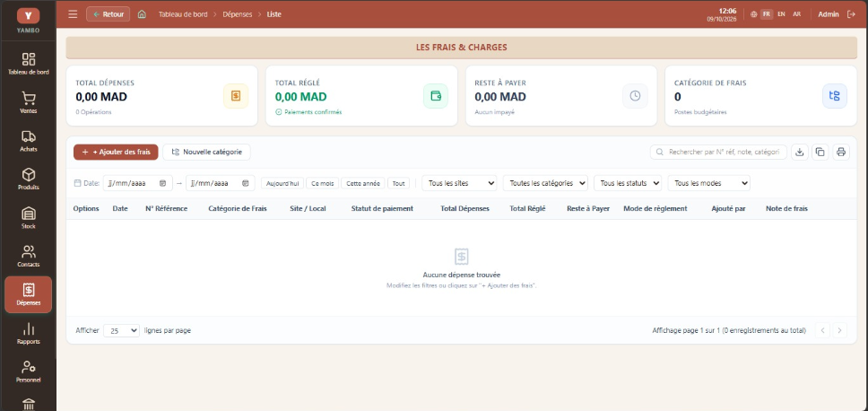
Task: Switch language to FR
Action: pyautogui.click(x=766, y=14)
